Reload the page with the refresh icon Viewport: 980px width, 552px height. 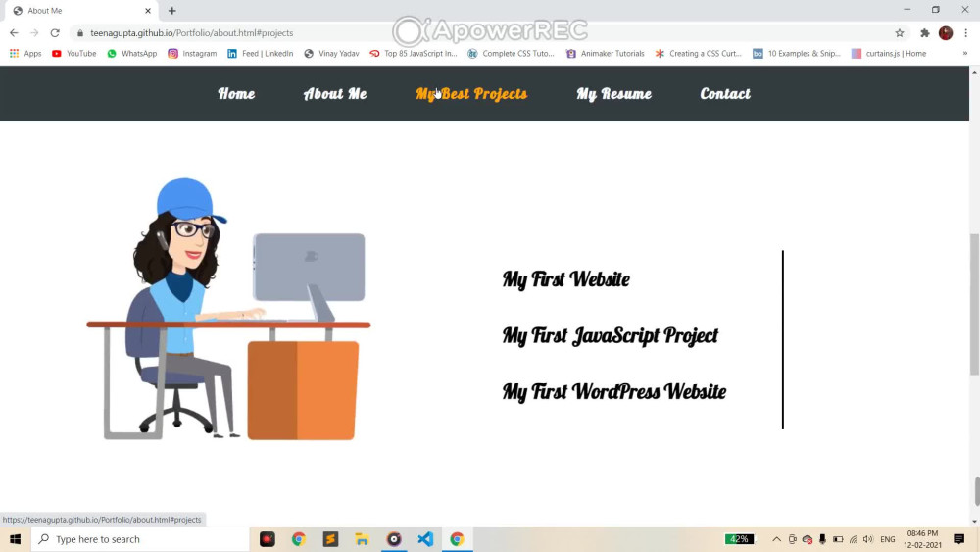[x=55, y=33]
